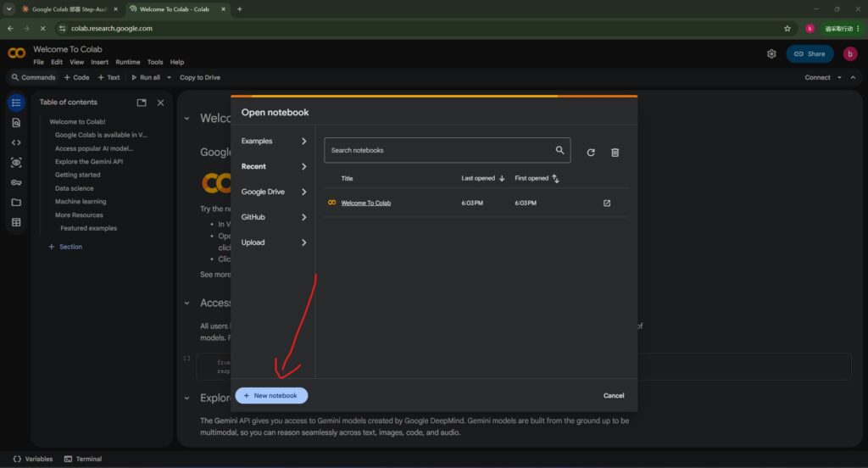868x468 pixels.
Task: Sort by First opened column
Action: (x=537, y=178)
